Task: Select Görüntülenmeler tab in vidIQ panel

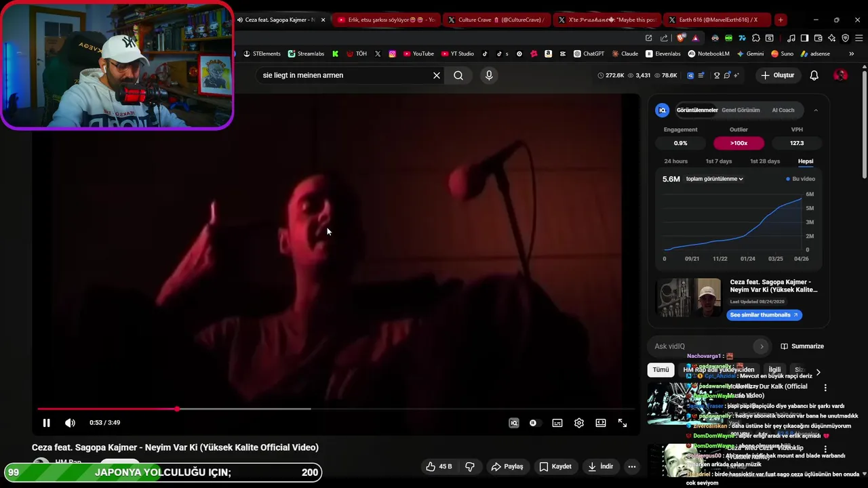Action: coord(697,110)
